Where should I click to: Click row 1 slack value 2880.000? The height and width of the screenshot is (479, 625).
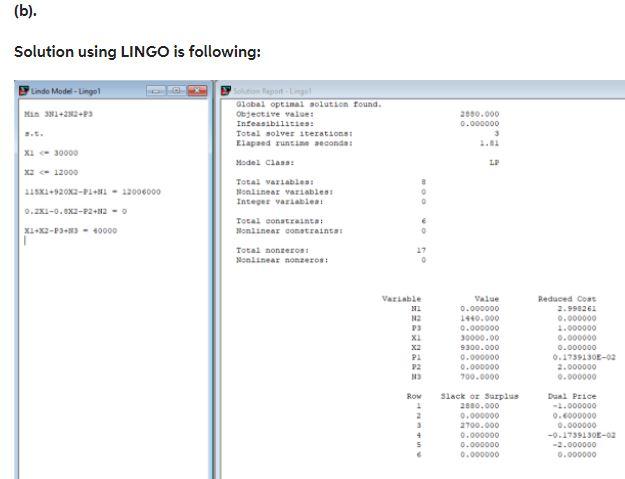pyautogui.click(x=480, y=406)
